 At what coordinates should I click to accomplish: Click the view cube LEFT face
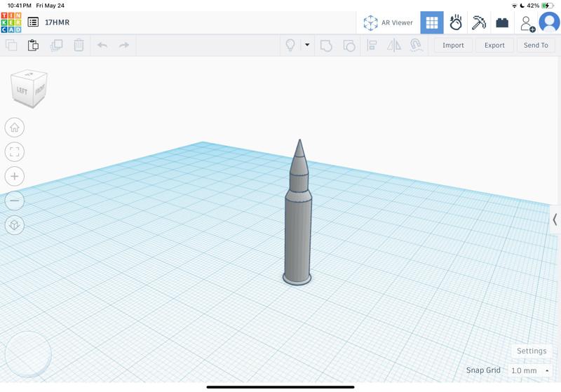tap(22, 91)
